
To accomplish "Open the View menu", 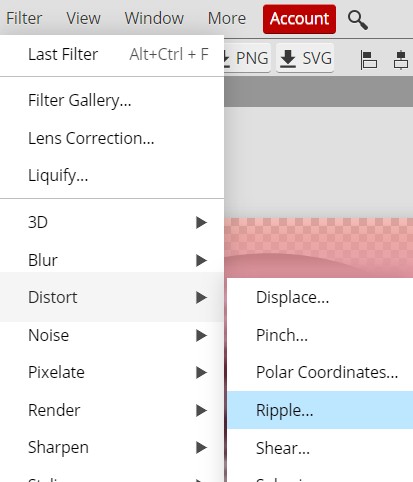I will [x=83, y=18].
